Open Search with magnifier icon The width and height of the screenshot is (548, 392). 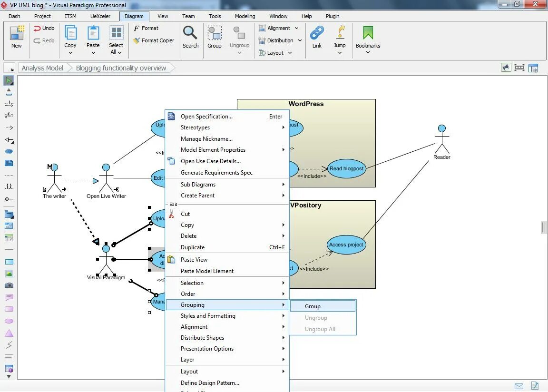[190, 33]
